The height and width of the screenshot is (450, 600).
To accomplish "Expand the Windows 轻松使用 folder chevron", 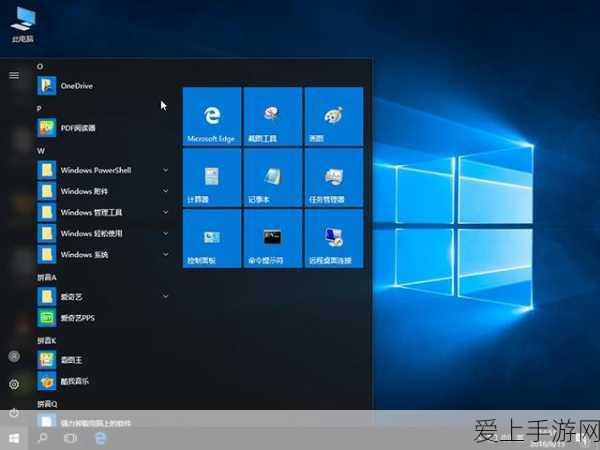I will tap(165, 233).
